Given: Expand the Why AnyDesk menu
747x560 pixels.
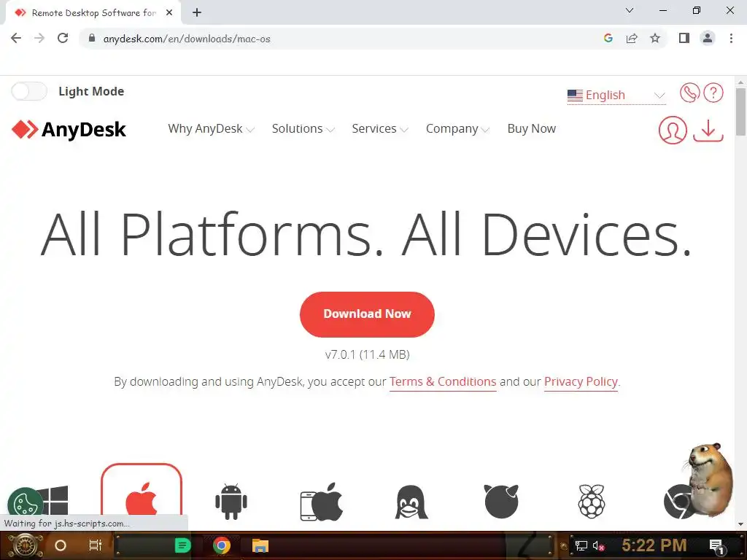Looking at the screenshot, I should 211,128.
